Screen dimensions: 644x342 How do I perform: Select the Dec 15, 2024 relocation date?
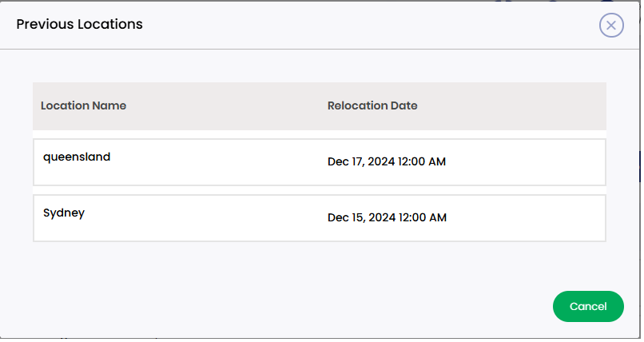coord(388,218)
